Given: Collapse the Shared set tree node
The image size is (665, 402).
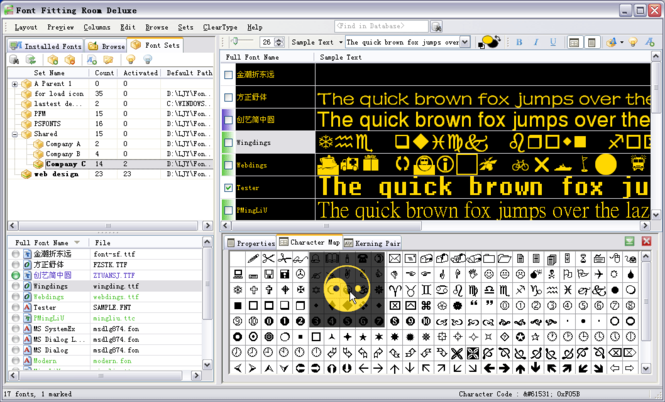Looking at the screenshot, I should (15, 134).
